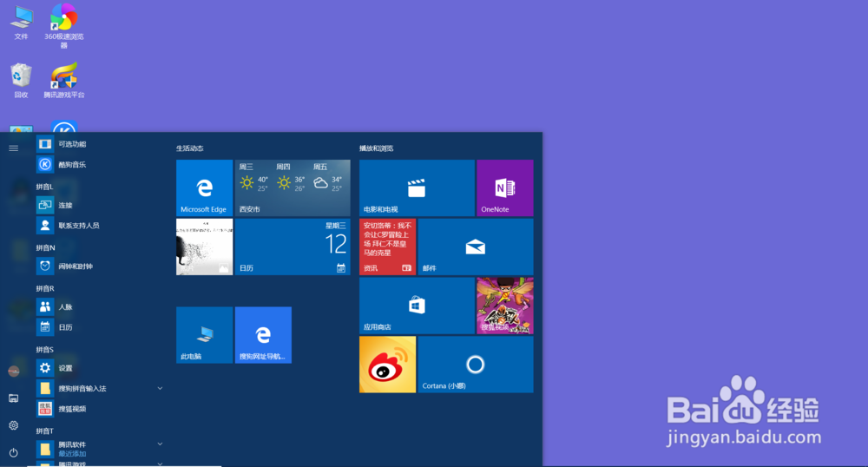Expand the 腾讯软件 folder chevron

pos(160,444)
